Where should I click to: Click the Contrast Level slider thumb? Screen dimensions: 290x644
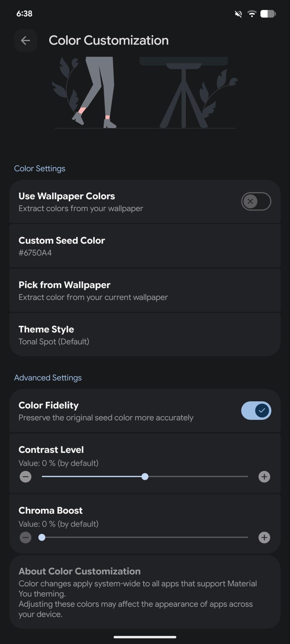pos(145,477)
